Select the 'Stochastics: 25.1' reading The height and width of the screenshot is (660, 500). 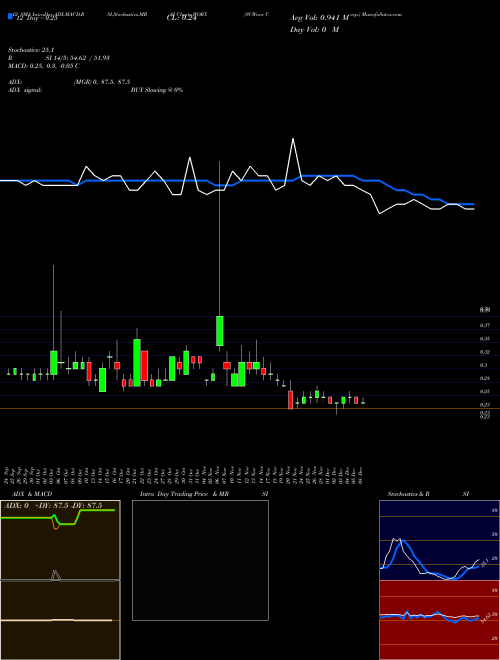point(31,50)
